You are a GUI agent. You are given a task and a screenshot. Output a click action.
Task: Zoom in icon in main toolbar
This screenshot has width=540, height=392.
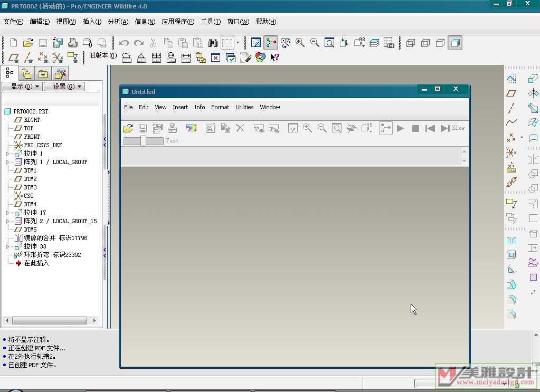(300, 43)
